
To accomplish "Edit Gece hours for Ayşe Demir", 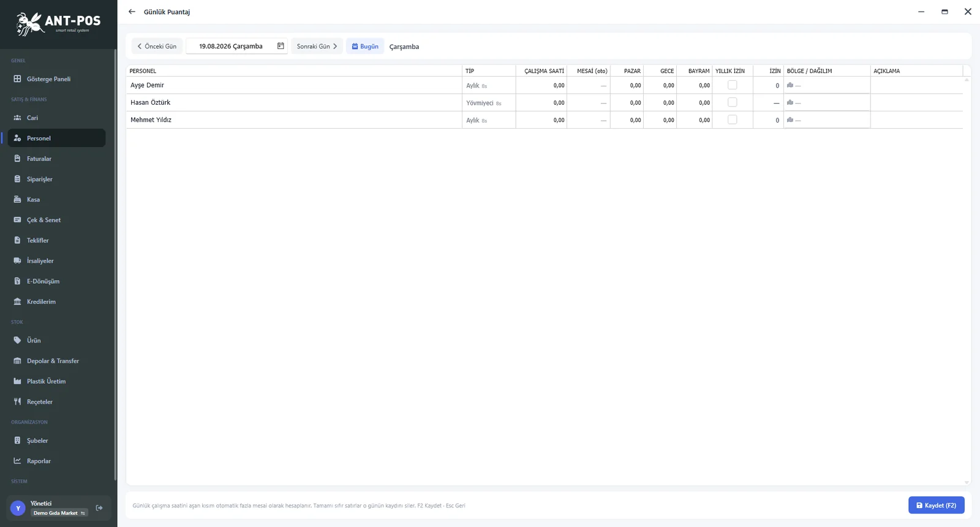I will click(x=660, y=85).
